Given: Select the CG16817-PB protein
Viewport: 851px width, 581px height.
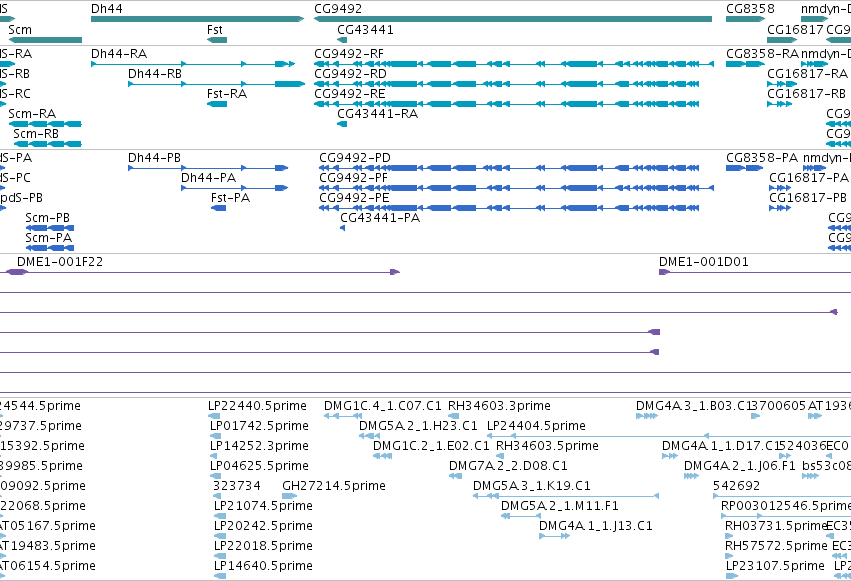Looking at the screenshot, I should [x=780, y=209].
